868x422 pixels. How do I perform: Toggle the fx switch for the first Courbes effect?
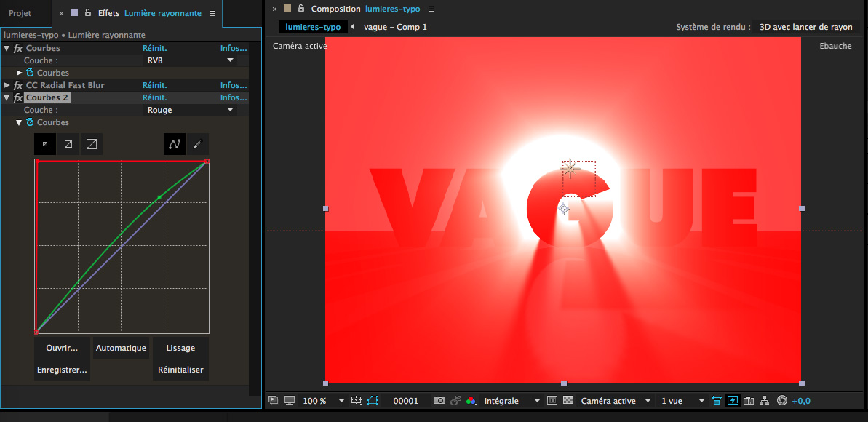[x=17, y=49]
